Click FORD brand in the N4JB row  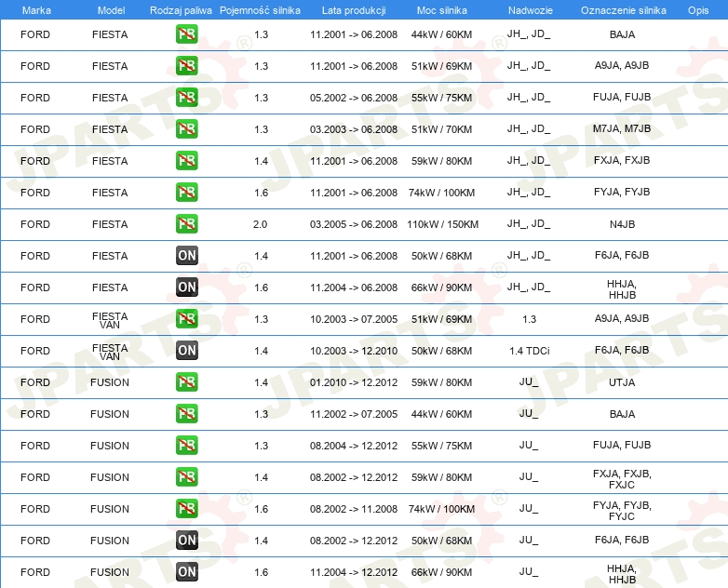(35, 224)
